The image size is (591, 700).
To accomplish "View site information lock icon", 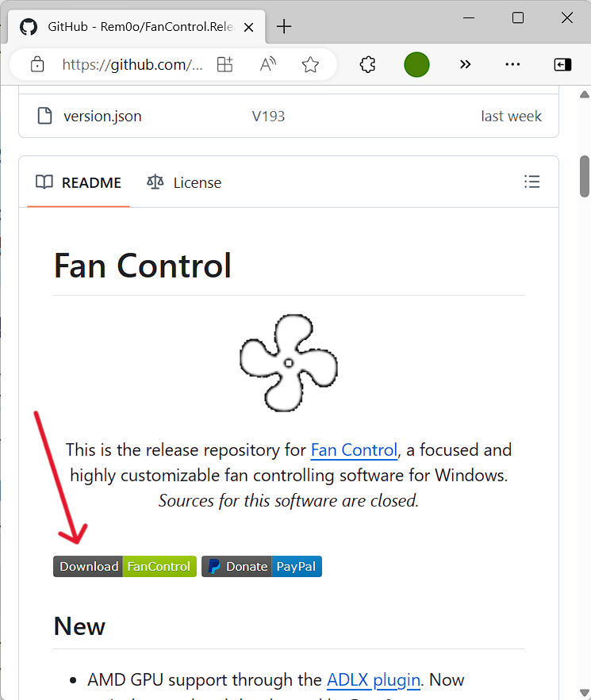I will [x=37, y=65].
